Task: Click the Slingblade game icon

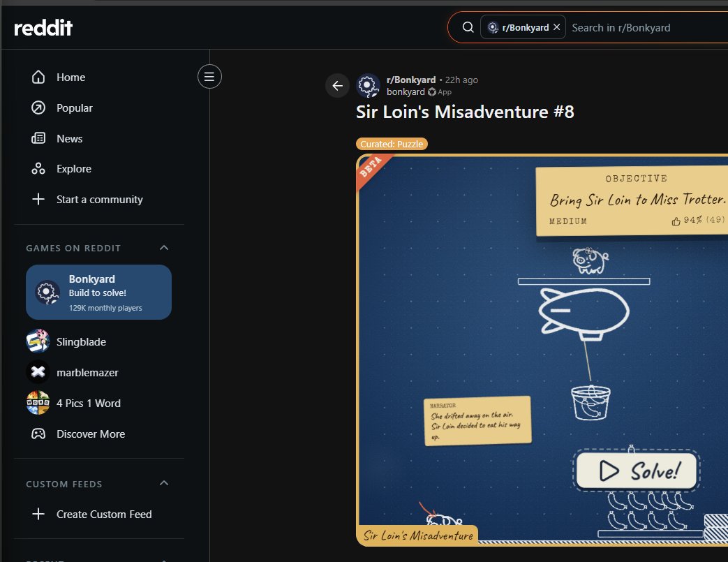Action: point(38,341)
